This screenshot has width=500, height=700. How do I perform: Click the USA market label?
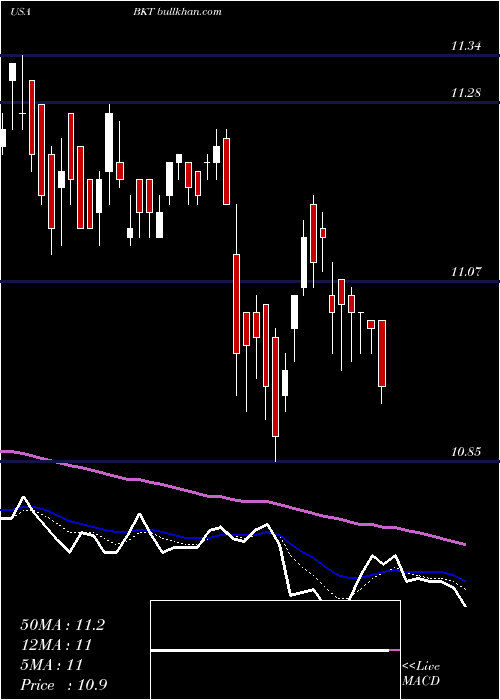pyautogui.click(x=20, y=12)
